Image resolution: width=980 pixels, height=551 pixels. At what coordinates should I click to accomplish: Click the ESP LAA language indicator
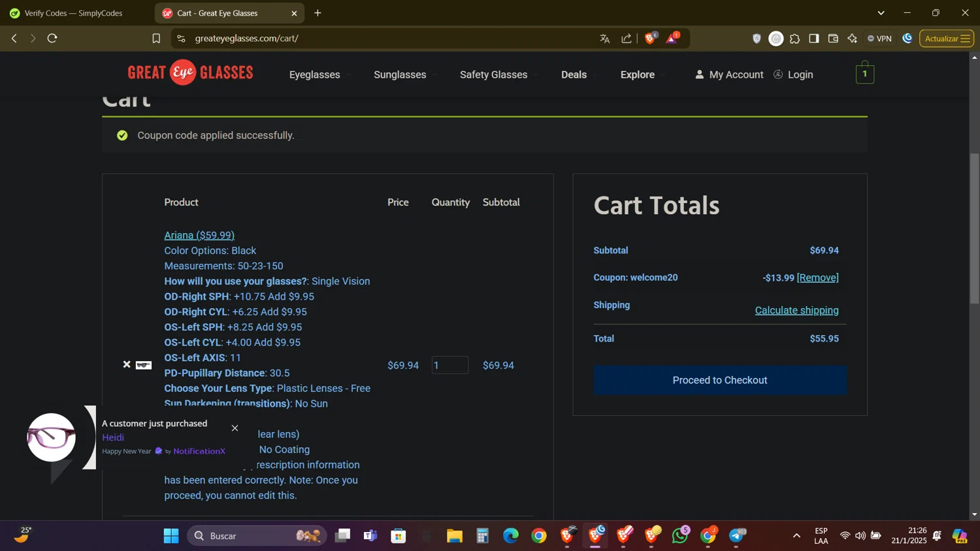tap(821, 536)
